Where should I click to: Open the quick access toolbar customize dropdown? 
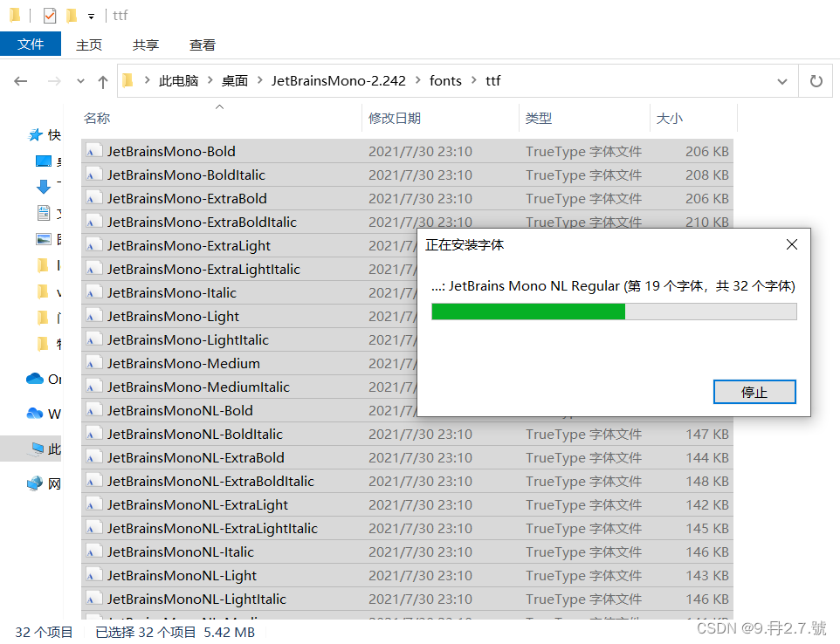click(91, 17)
